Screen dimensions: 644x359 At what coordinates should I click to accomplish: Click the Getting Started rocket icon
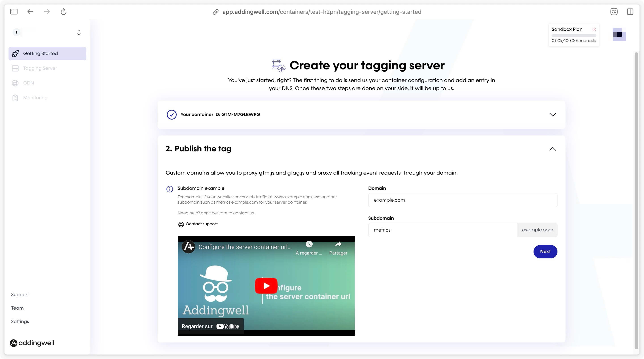pyautogui.click(x=16, y=53)
